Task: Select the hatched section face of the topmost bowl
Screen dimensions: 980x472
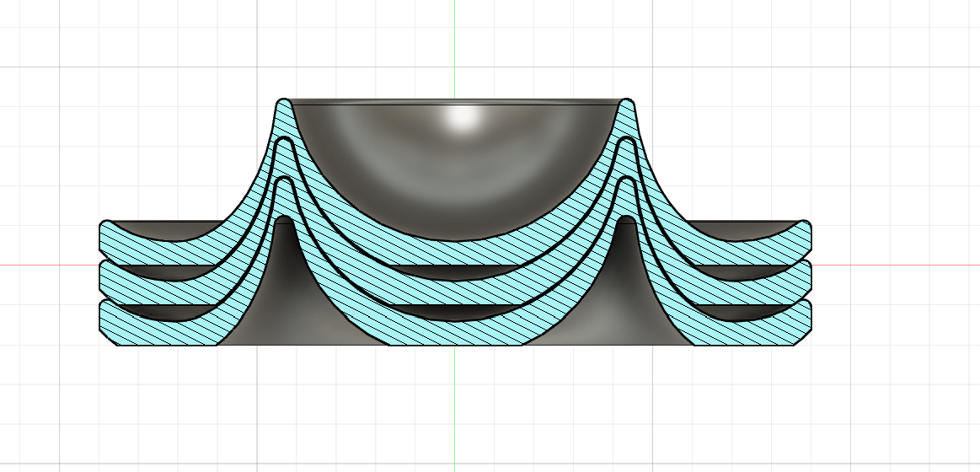Action: click(x=454, y=251)
